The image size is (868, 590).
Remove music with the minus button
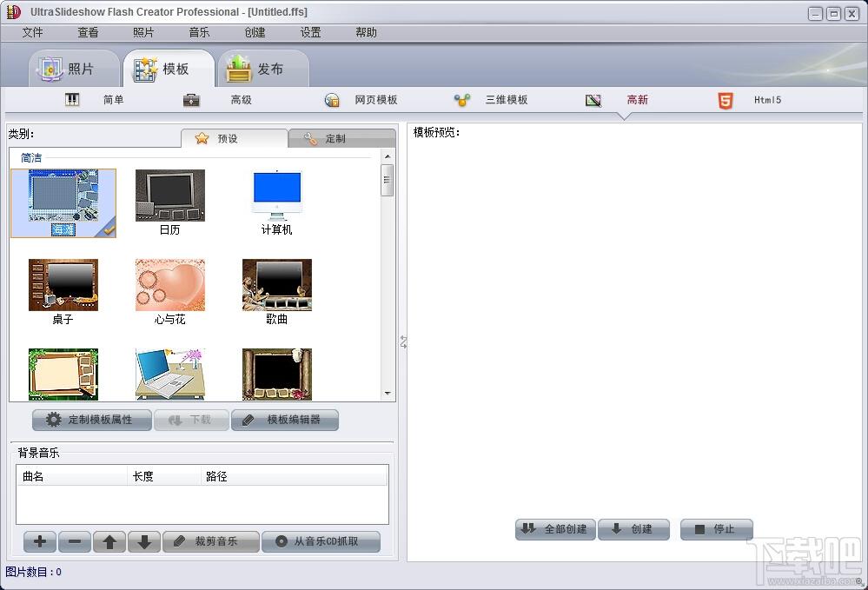pos(75,541)
